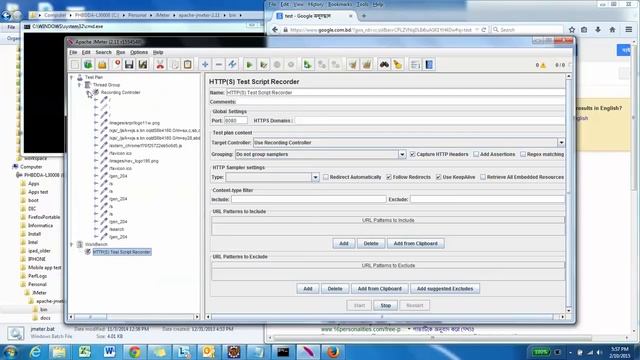Select the /search sampler in tree
The width and height of the screenshot is (640, 360).
(x=116, y=229)
